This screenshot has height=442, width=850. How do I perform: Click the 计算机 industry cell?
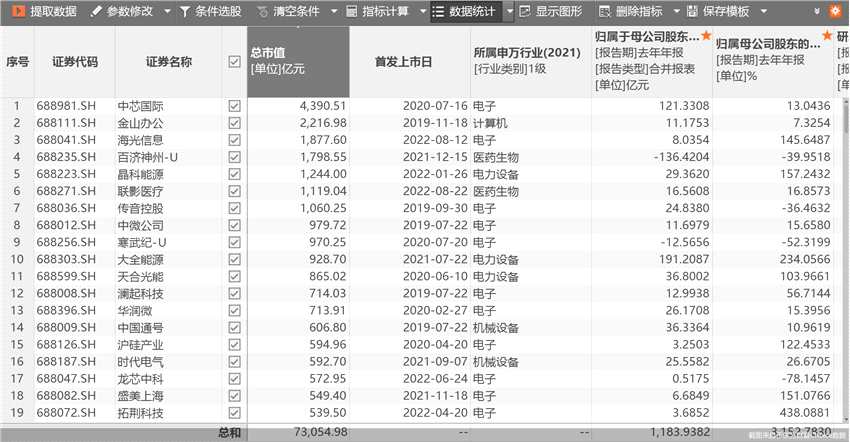[490, 123]
